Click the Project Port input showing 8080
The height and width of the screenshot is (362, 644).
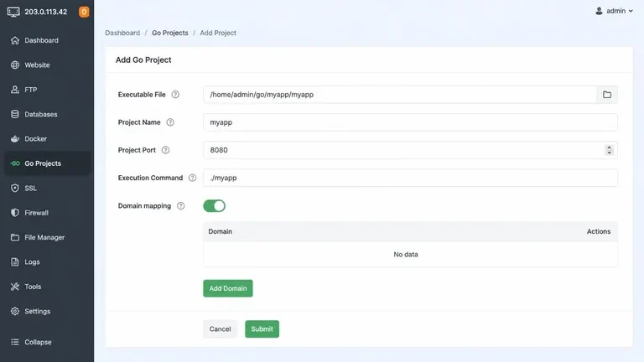coord(410,150)
